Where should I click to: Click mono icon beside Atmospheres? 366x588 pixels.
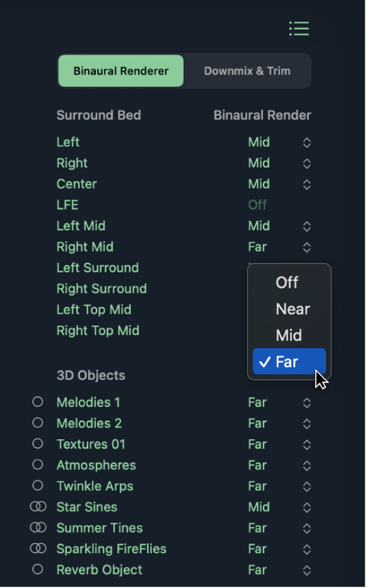coord(37,465)
